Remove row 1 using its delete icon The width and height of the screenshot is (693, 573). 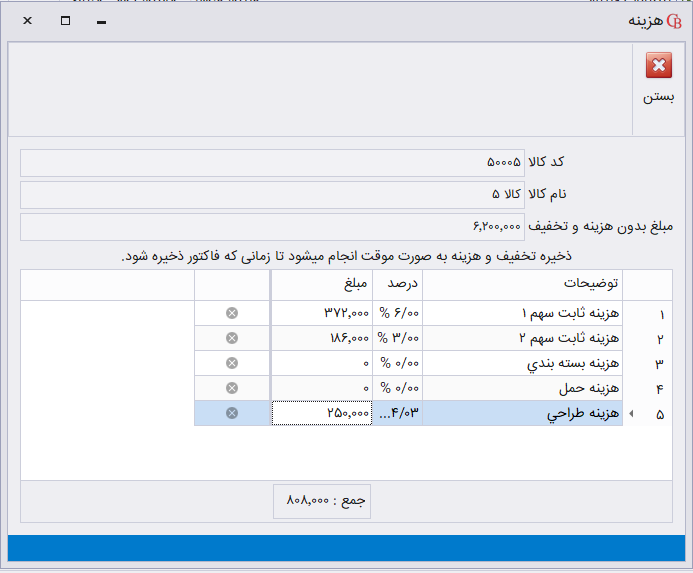tap(232, 313)
